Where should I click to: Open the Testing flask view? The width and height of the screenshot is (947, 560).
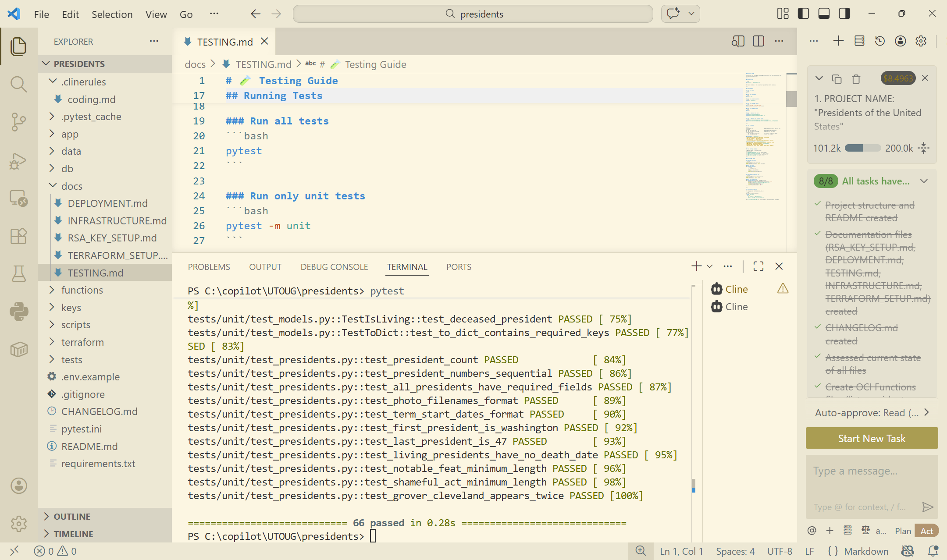coord(18,274)
